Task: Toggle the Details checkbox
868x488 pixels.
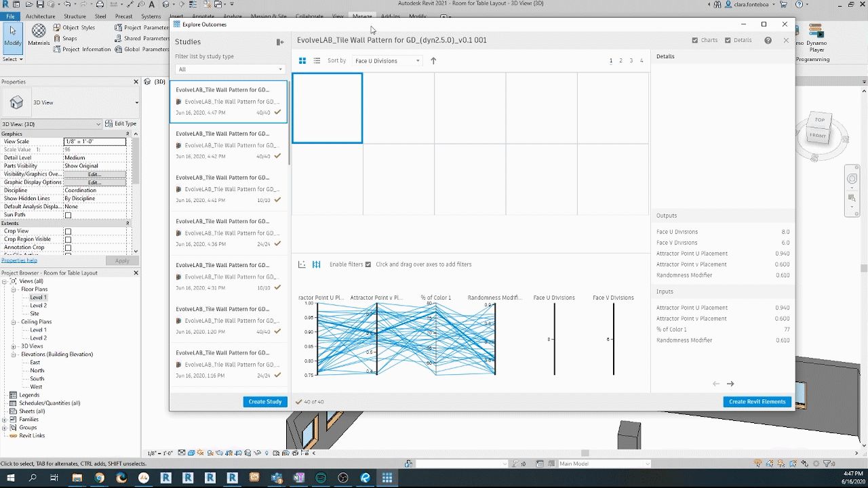Action: (728, 40)
